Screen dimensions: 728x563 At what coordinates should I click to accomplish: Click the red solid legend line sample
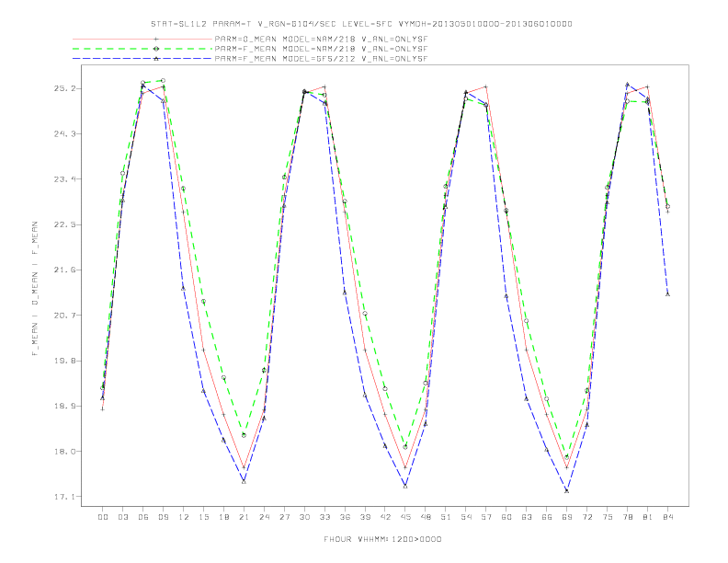click(x=142, y=39)
